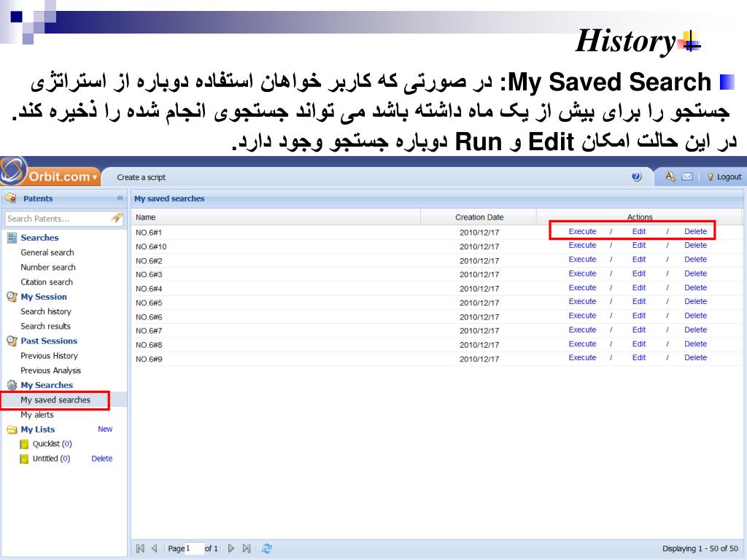Image resolution: width=747 pixels, height=560 pixels.
Task: Click the Past Sessions section icon
Action: (12, 341)
